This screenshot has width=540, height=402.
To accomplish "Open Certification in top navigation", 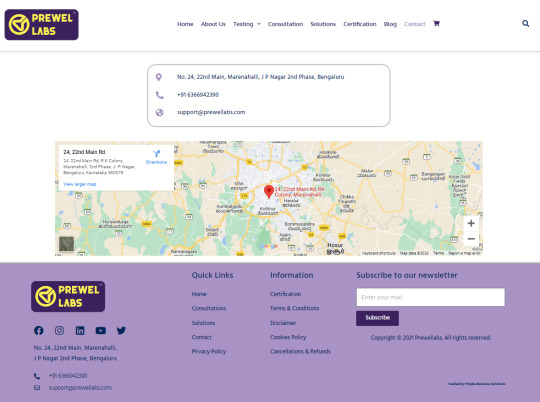I will pyautogui.click(x=360, y=24).
